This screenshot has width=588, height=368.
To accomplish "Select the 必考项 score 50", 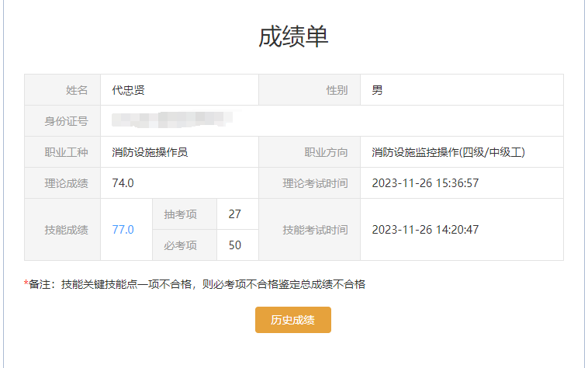I will [x=235, y=245].
